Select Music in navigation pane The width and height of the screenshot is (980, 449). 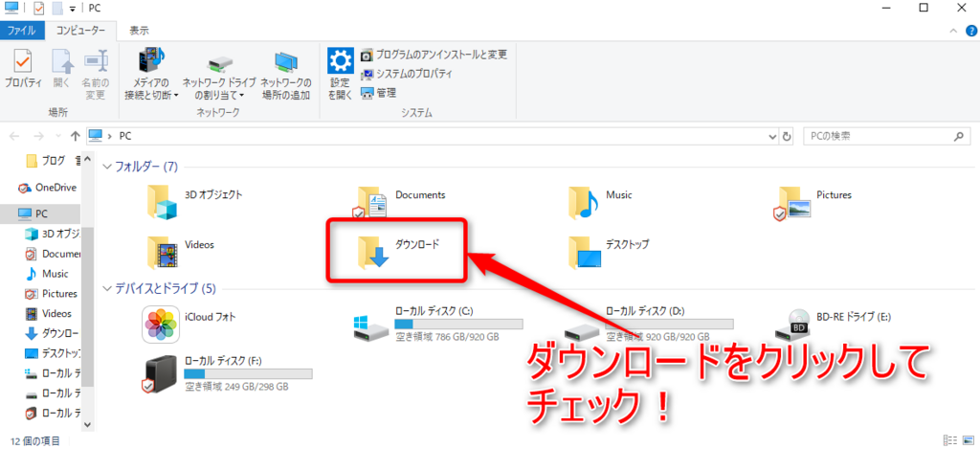click(48, 274)
